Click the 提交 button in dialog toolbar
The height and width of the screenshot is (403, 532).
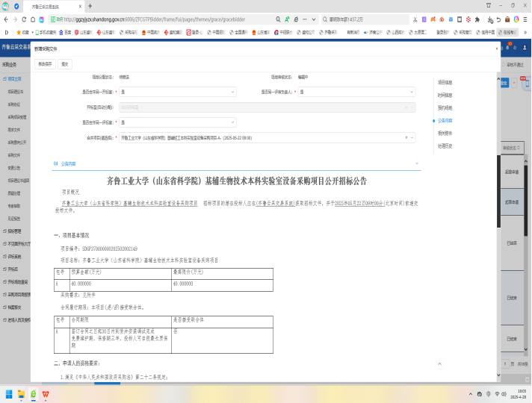65,64
